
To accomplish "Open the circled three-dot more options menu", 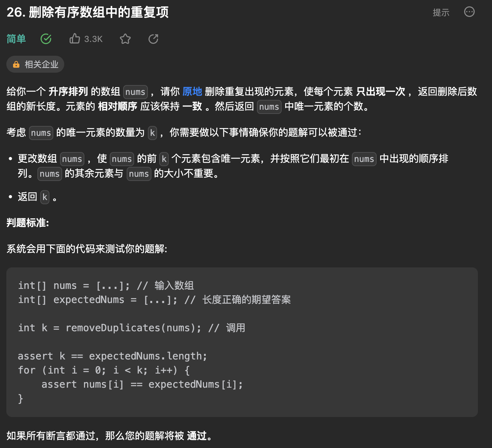I will 469,12.
